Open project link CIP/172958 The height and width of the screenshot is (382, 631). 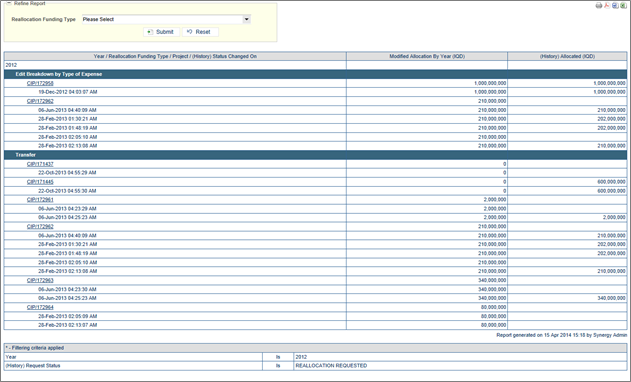40,83
